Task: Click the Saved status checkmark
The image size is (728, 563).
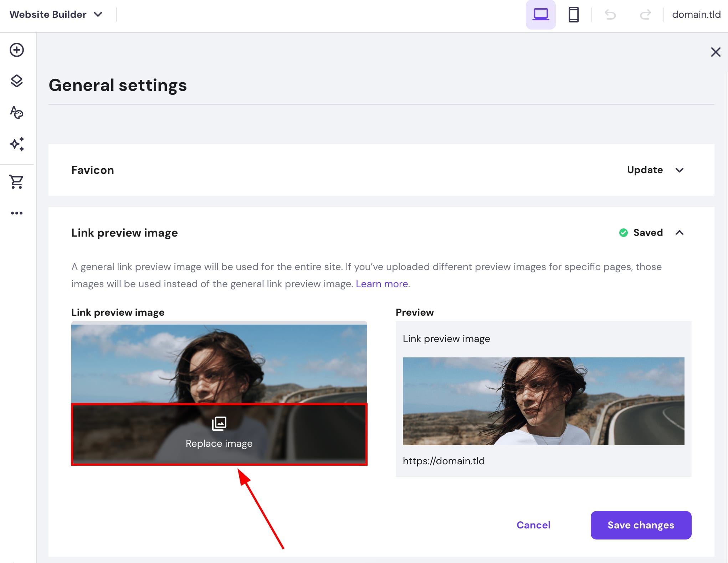Action: click(624, 233)
